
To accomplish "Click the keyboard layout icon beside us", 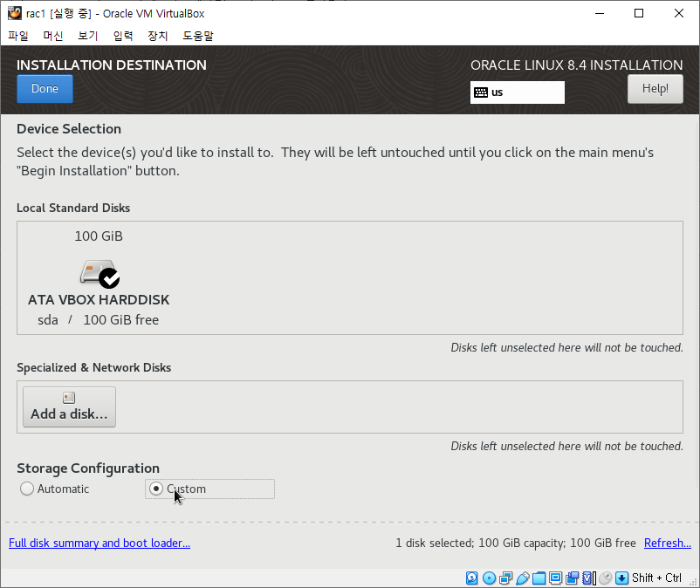I will 481,92.
